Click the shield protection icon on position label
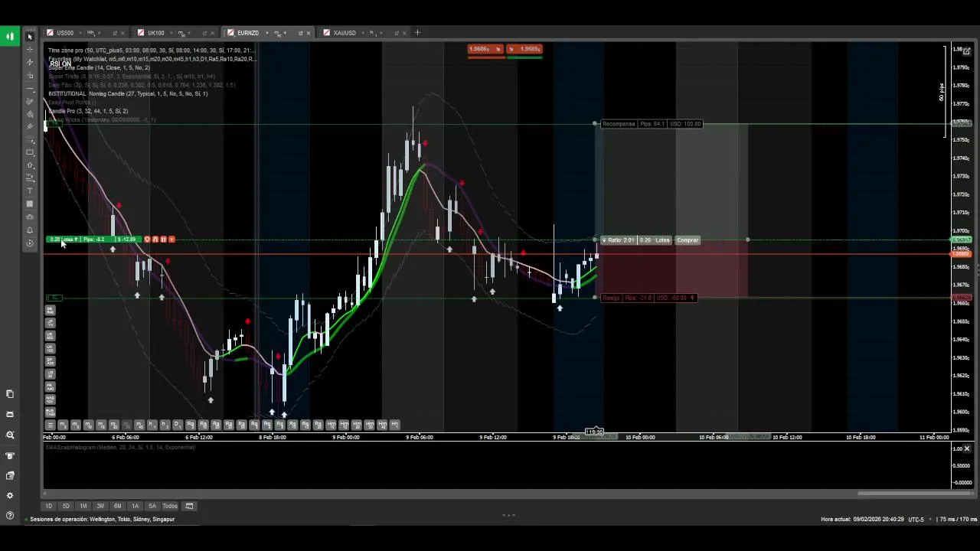 [147, 240]
